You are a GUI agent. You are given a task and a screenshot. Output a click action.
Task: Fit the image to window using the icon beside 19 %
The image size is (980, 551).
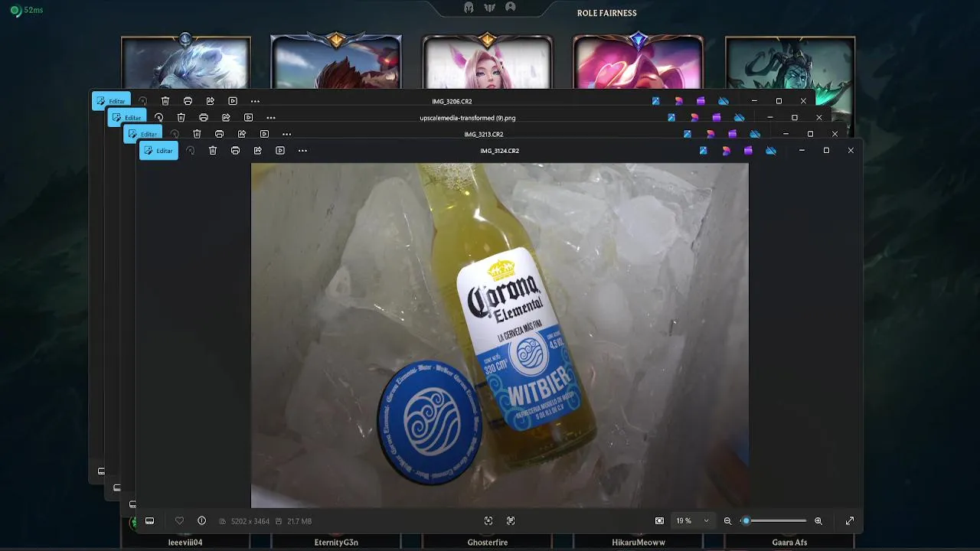click(x=659, y=521)
